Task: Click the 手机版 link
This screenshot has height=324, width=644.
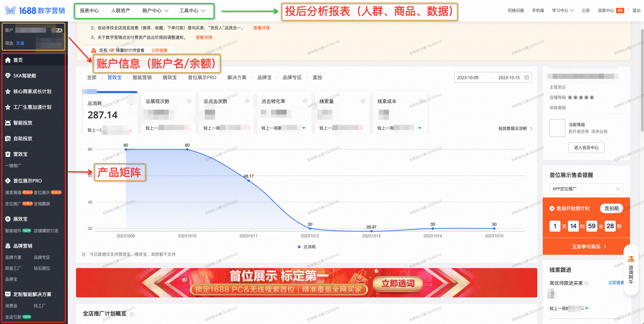Action: coord(538,11)
